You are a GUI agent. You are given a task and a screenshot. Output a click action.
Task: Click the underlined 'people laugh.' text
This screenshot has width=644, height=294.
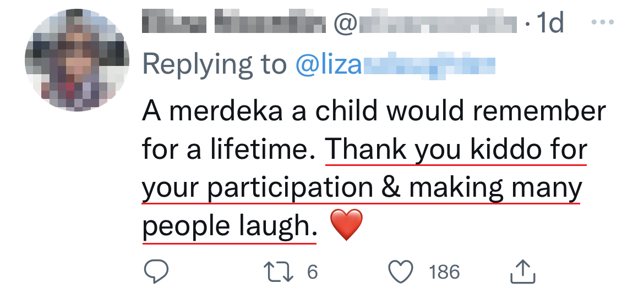click(230, 226)
